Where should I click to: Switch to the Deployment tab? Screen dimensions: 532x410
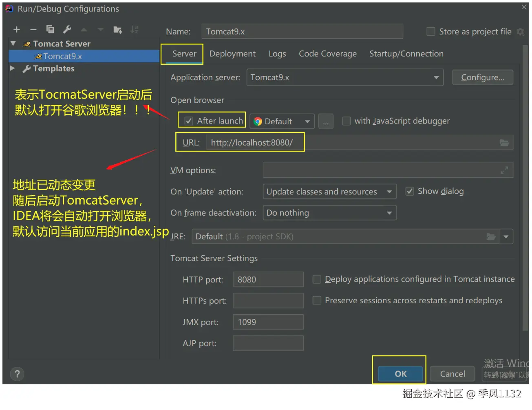point(232,54)
